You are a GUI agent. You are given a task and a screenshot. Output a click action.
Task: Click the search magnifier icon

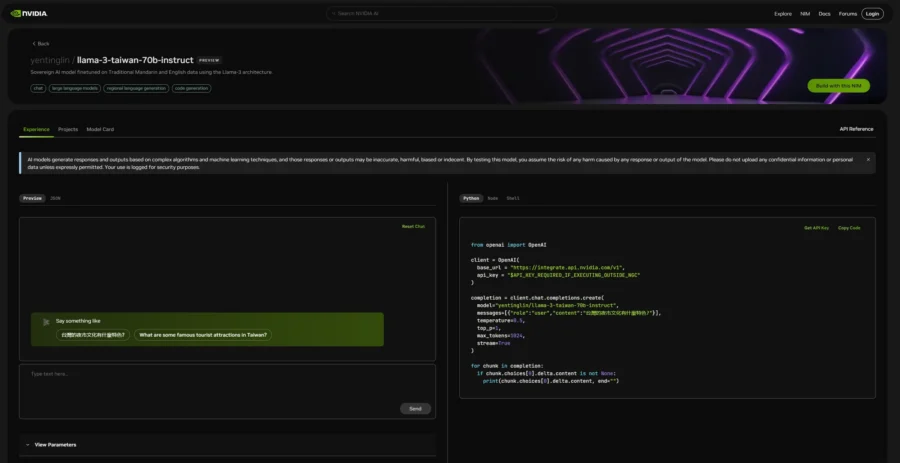(334, 14)
